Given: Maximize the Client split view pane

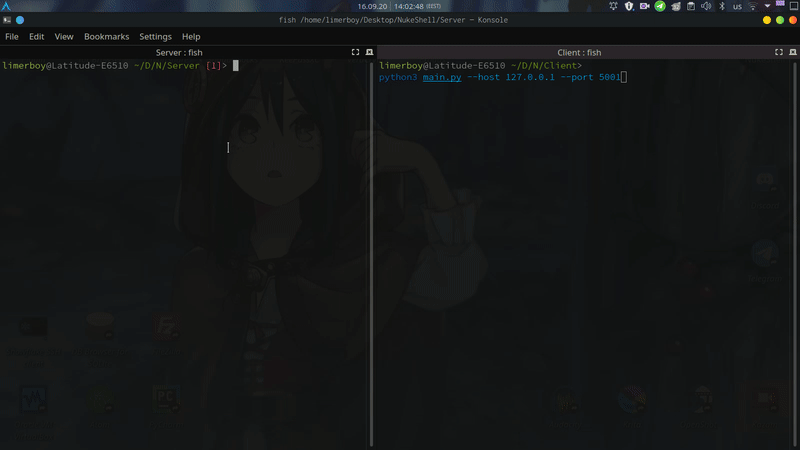Looking at the screenshot, I should point(779,52).
